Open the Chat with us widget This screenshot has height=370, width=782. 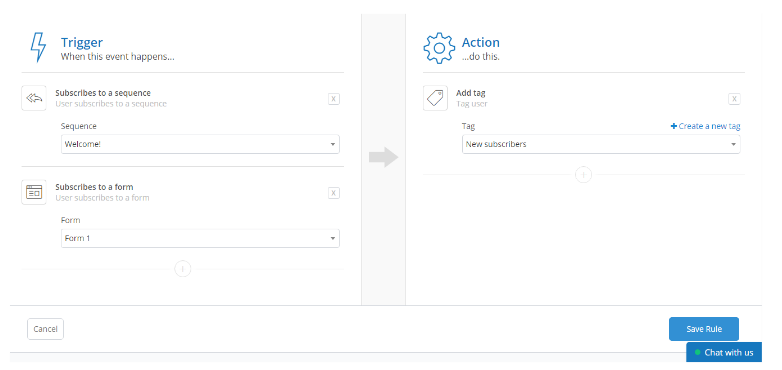click(x=724, y=353)
